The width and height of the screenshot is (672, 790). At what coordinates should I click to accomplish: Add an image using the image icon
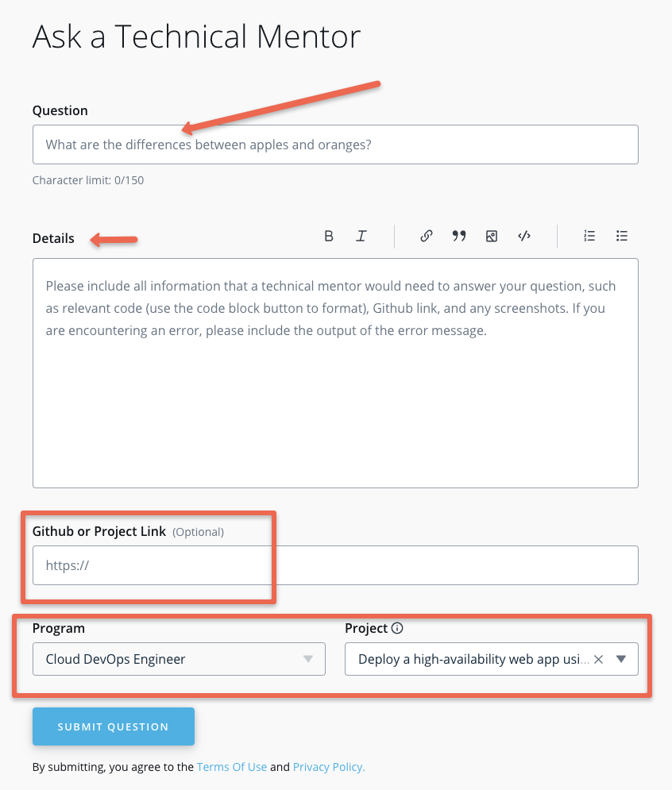click(492, 236)
